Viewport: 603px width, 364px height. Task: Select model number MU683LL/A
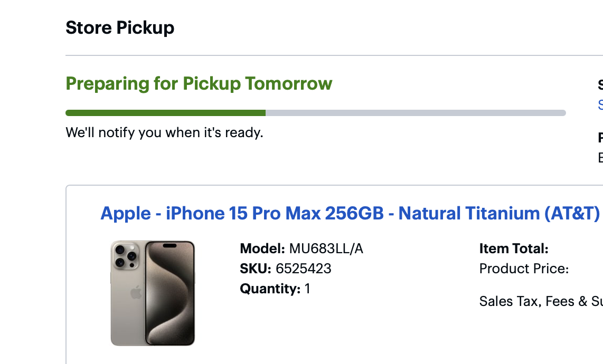[x=326, y=248]
